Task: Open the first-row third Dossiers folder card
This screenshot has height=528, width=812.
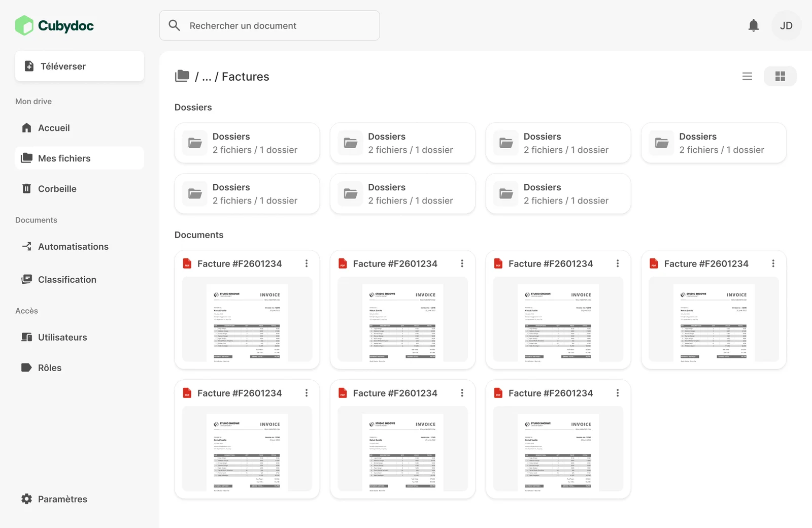Action: (x=558, y=143)
